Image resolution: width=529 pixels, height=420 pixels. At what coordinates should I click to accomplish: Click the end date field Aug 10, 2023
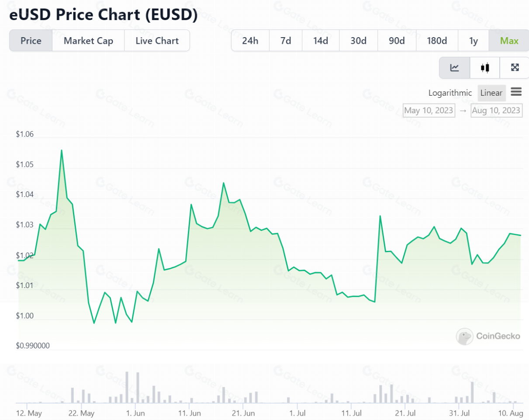pyautogui.click(x=496, y=110)
